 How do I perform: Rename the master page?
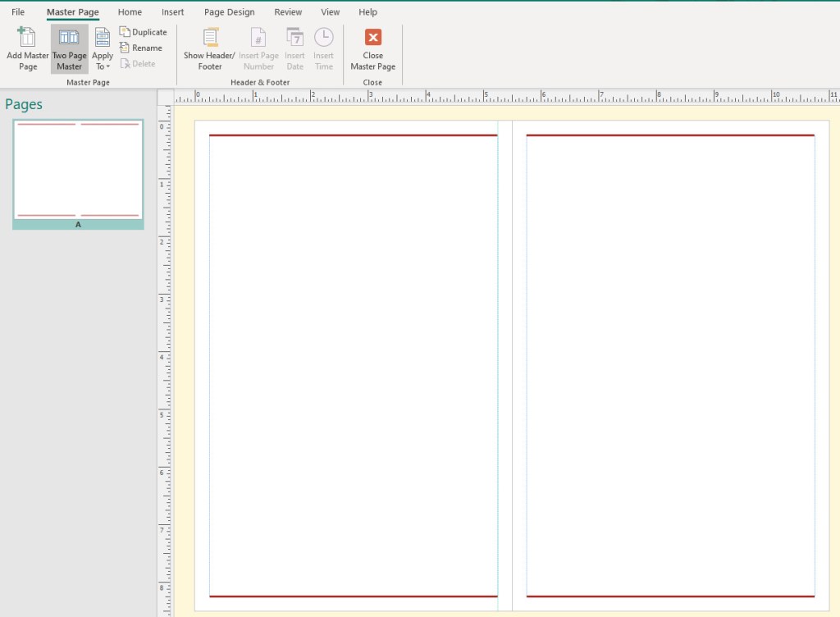pos(141,48)
